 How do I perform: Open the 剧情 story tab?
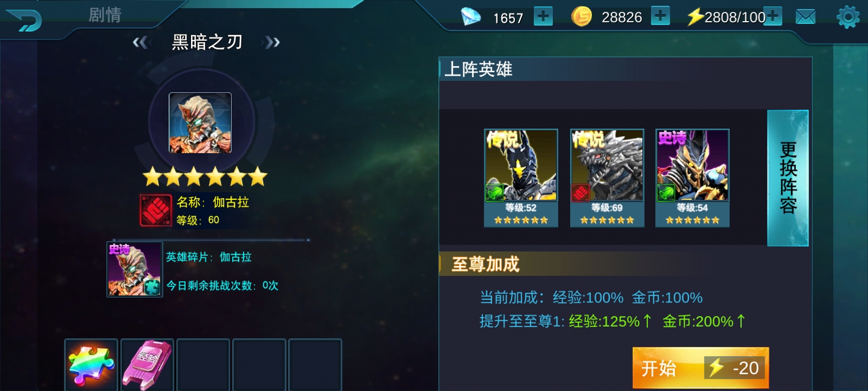click(105, 15)
